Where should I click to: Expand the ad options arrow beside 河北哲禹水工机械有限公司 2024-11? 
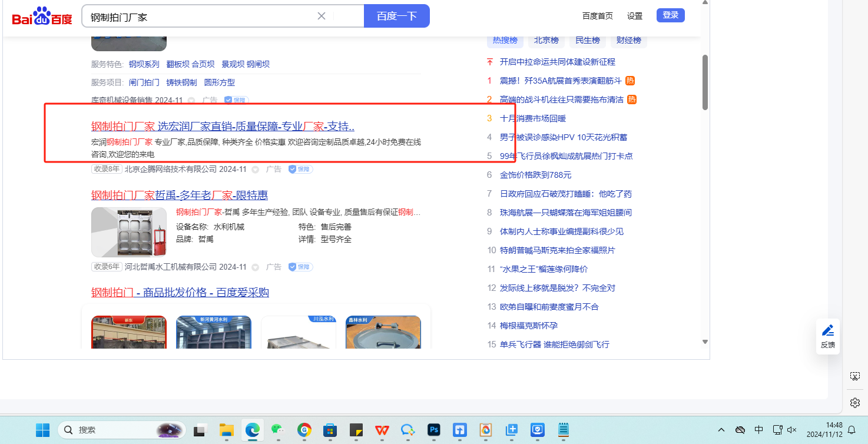pos(255,267)
